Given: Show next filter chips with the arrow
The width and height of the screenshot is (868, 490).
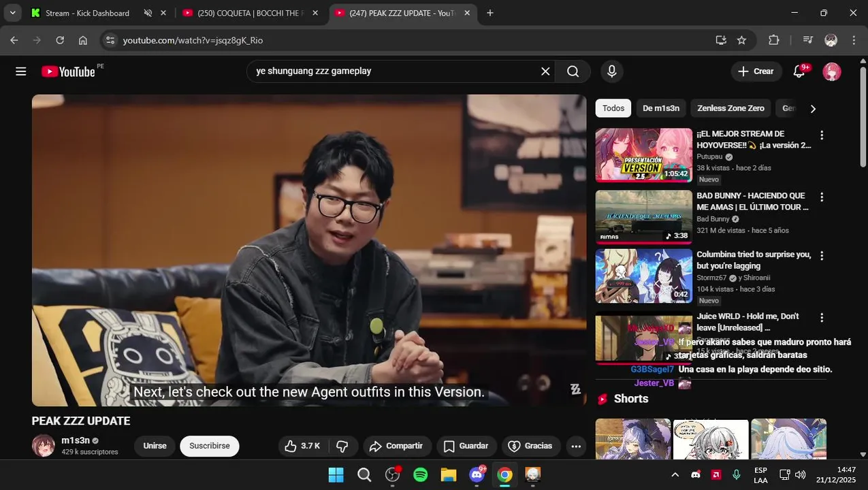Looking at the screenshot, I should click(x=812, y=108).
